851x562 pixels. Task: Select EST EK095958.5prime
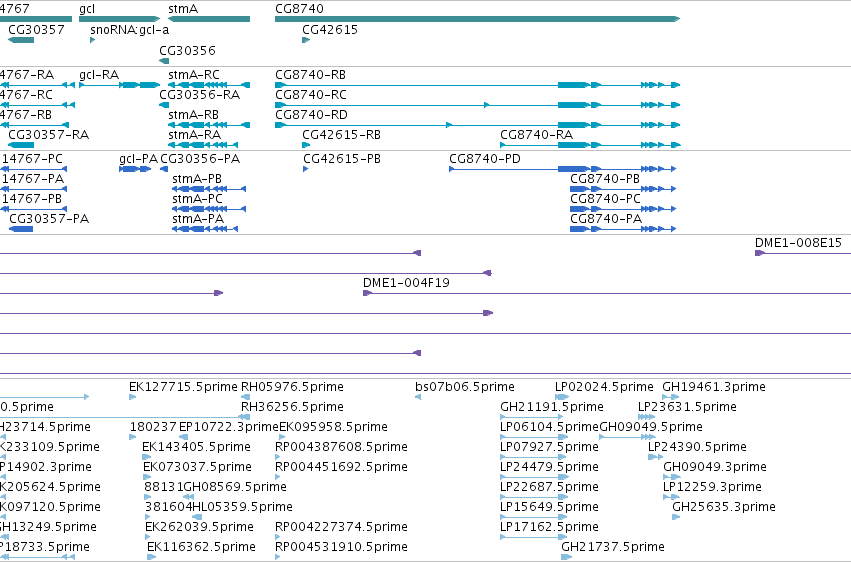click(282, 437)
